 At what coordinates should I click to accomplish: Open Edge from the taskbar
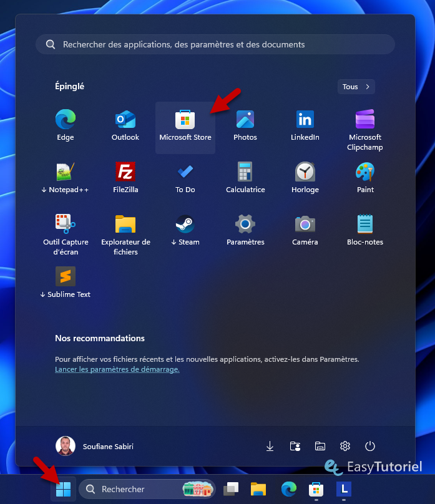(x=289, y=489)
